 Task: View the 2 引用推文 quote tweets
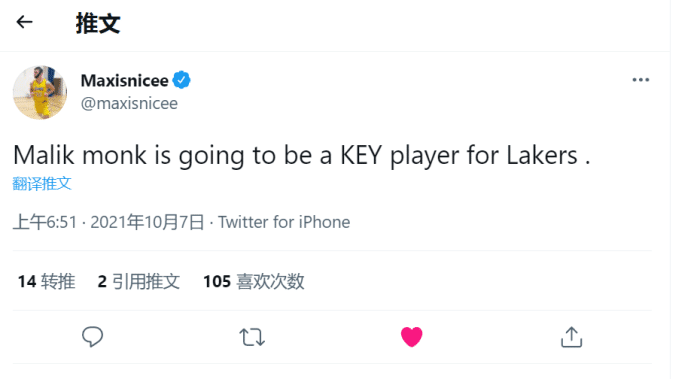[x=139, y=282]
